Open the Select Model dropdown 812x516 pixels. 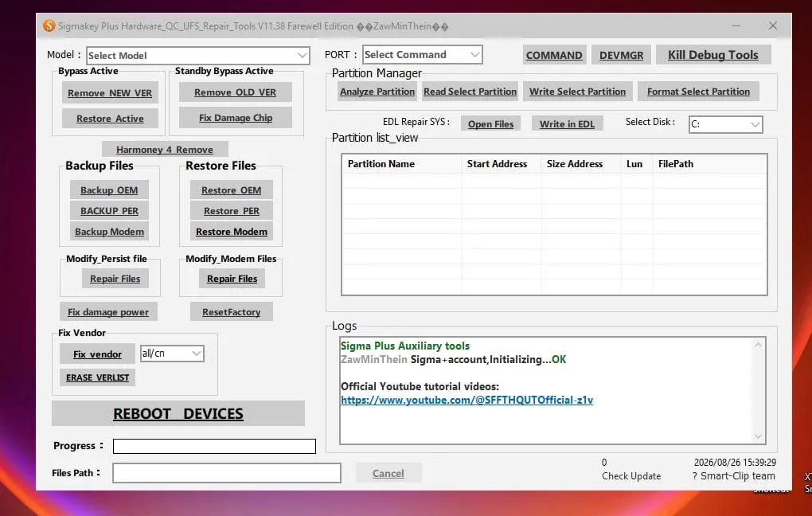[197, 56]
